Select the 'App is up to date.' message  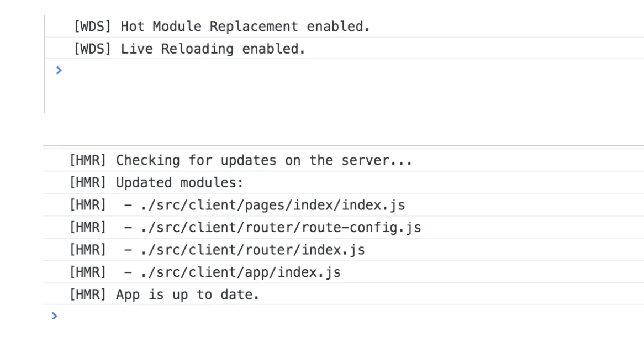(187, 295)
